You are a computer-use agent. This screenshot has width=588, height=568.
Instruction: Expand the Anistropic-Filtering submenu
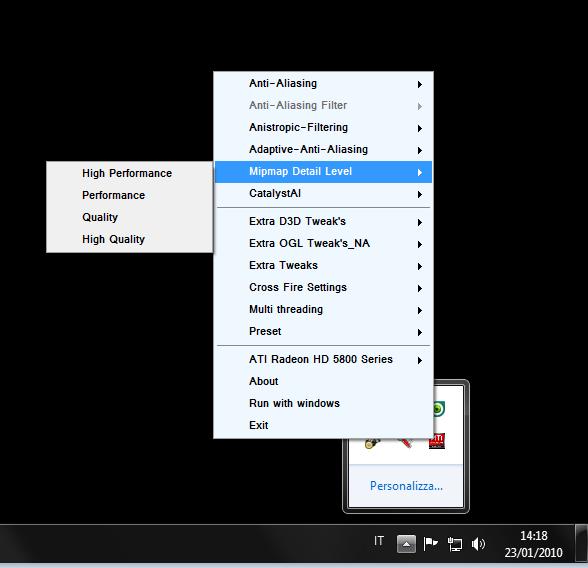(x=323, y=127)
